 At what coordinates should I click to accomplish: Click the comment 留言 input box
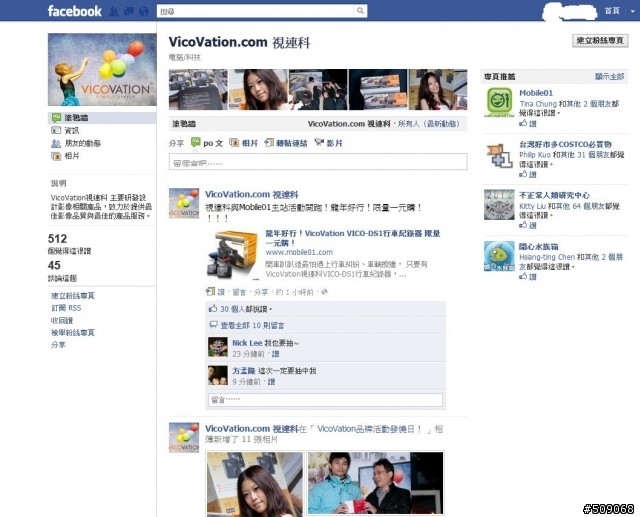(x=325, y=400)
